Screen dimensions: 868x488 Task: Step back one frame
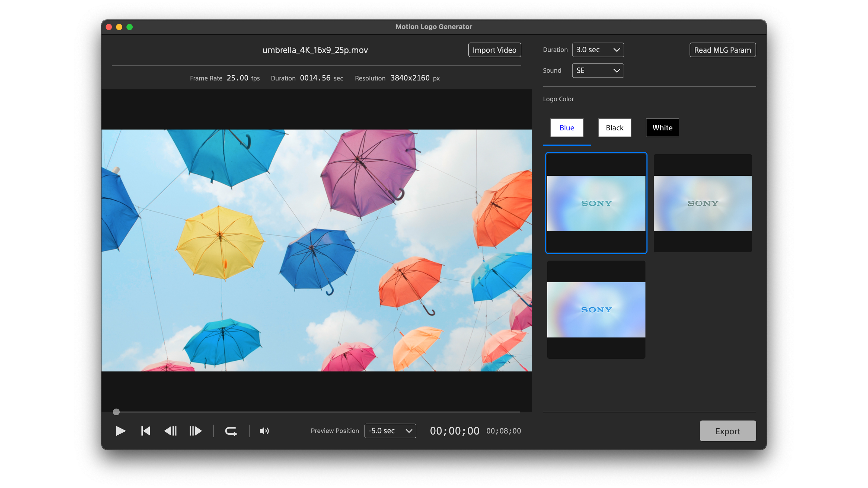click(171, 431)
